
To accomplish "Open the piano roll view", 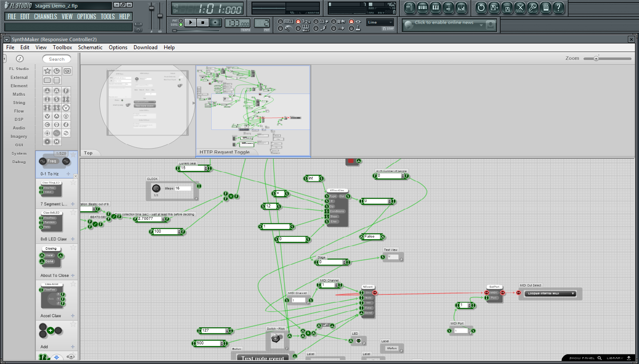I will [x=435, y=8].
